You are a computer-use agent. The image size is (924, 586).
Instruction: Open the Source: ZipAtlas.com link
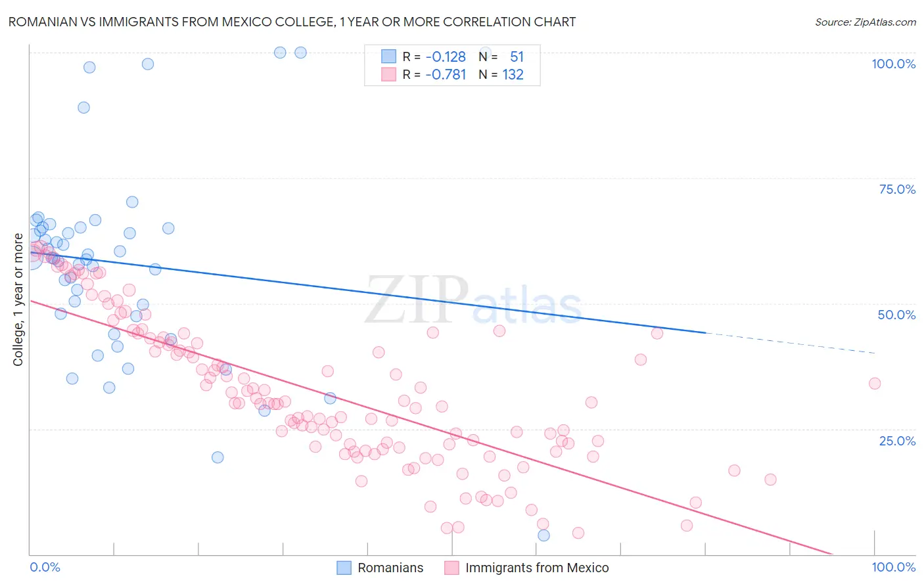[866, 22]
